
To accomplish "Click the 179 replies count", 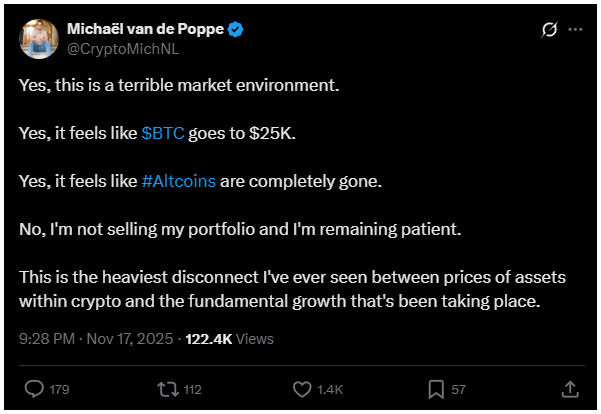I will click(x=59, y=388).
